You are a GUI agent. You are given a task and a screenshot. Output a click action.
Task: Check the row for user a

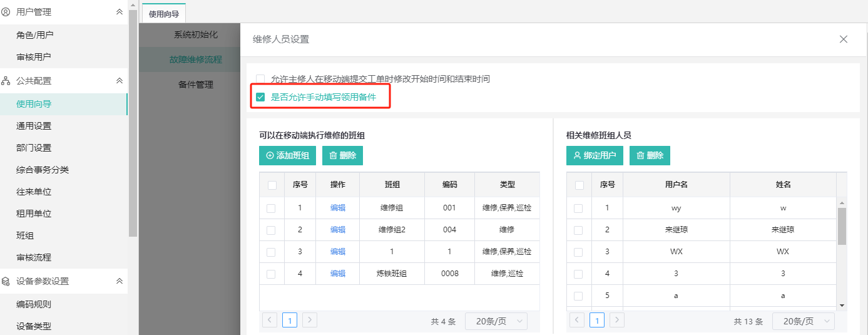click(578, 296)
